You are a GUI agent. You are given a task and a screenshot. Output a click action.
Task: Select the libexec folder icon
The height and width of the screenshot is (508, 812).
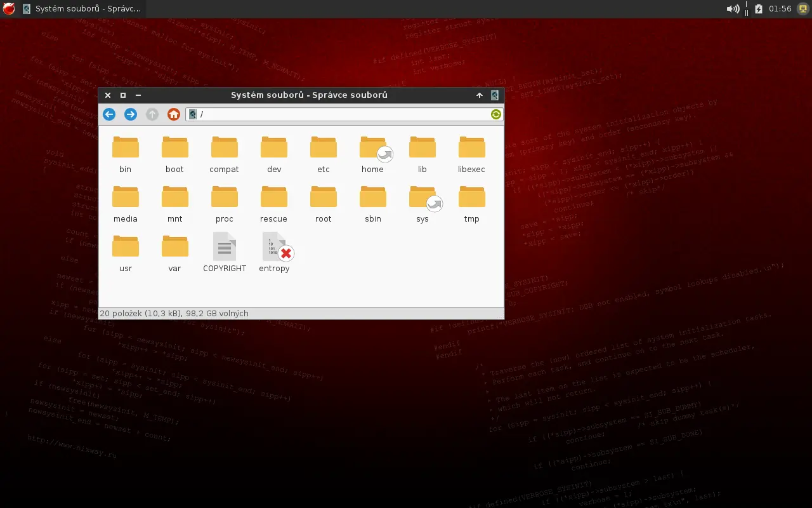(x=472, y=147)
